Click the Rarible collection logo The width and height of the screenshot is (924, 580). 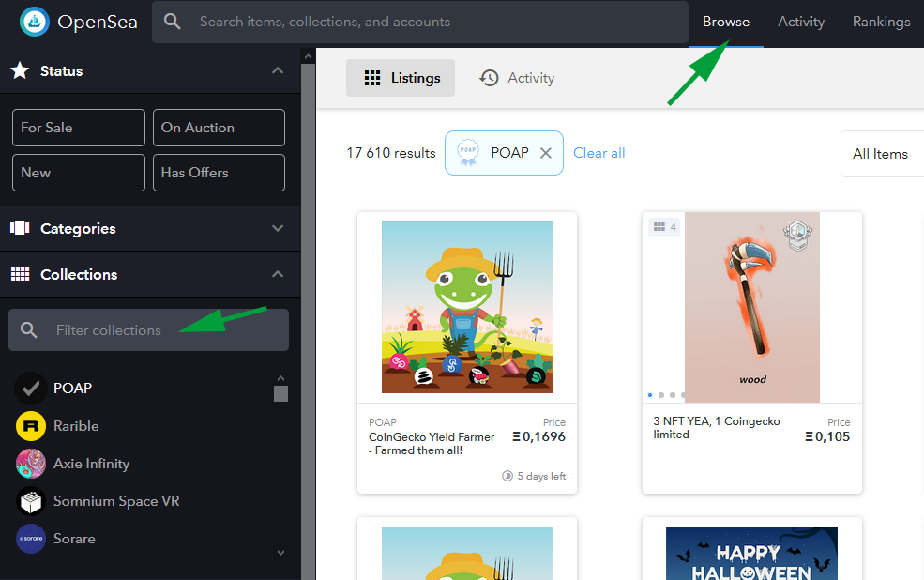31,426
